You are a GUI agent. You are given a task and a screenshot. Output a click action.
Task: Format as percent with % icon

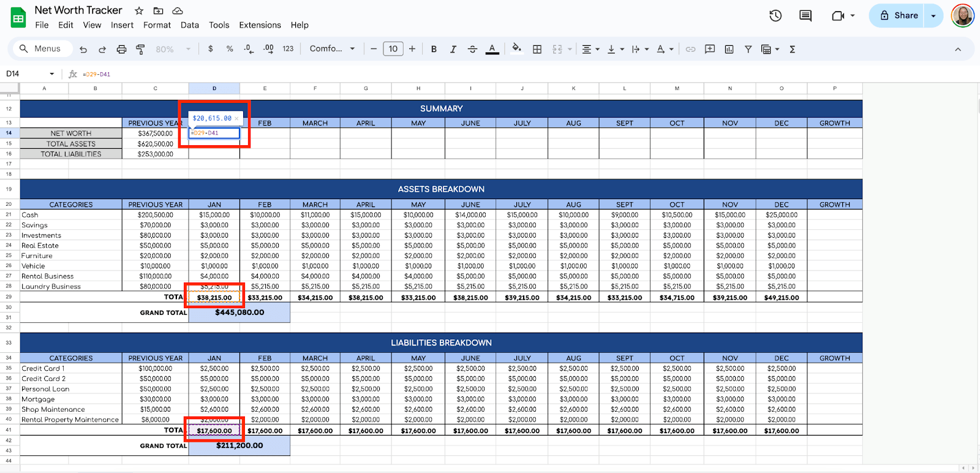click(x=230, y=48)
